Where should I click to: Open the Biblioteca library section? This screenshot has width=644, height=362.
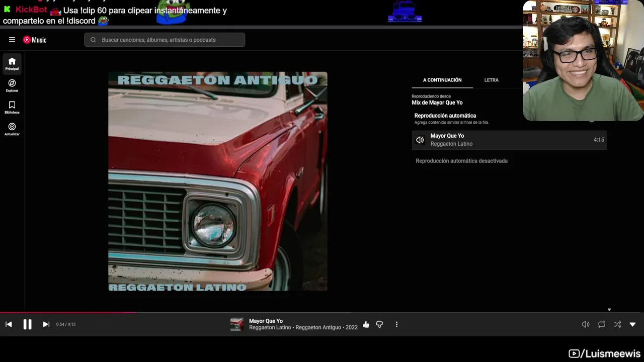pyautogui.click(x=12, y=107)
